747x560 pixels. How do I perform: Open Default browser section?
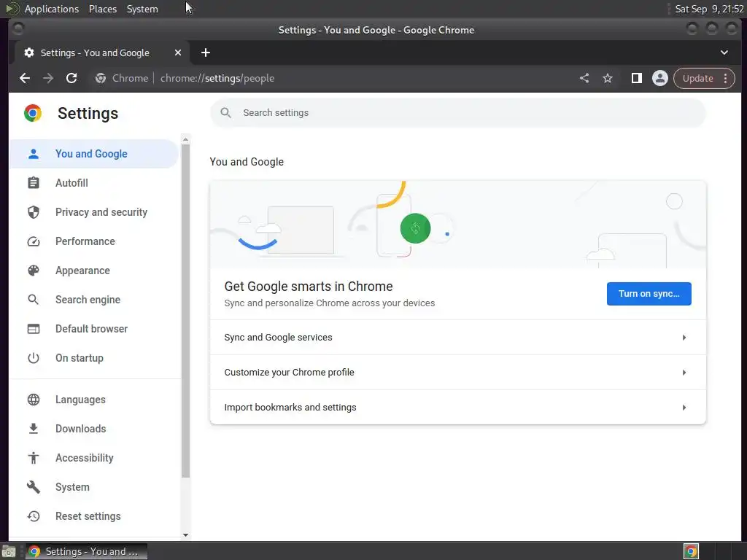[94, 329]
